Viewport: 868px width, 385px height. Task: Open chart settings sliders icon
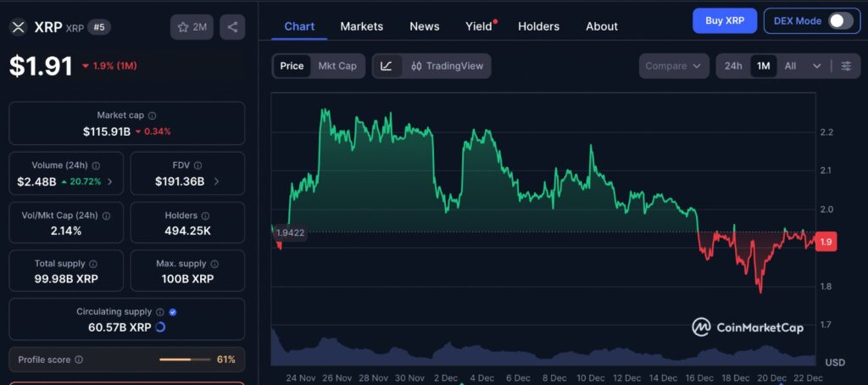click(847, 66)
